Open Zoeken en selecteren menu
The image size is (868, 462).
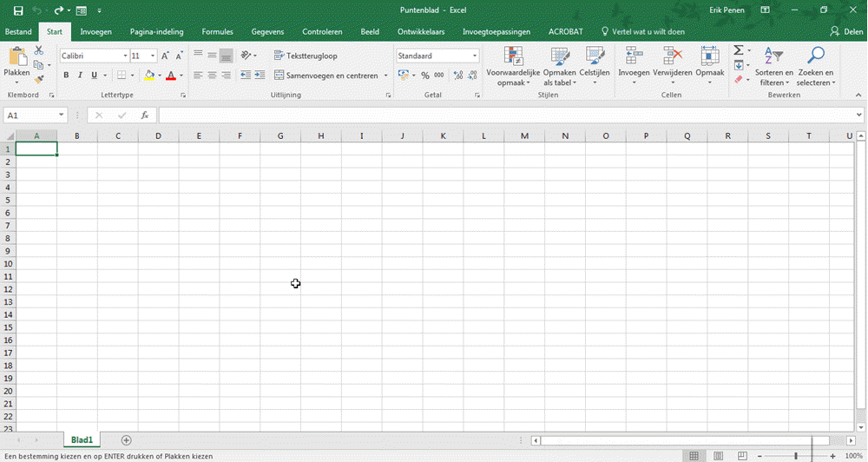coord(815,67)
